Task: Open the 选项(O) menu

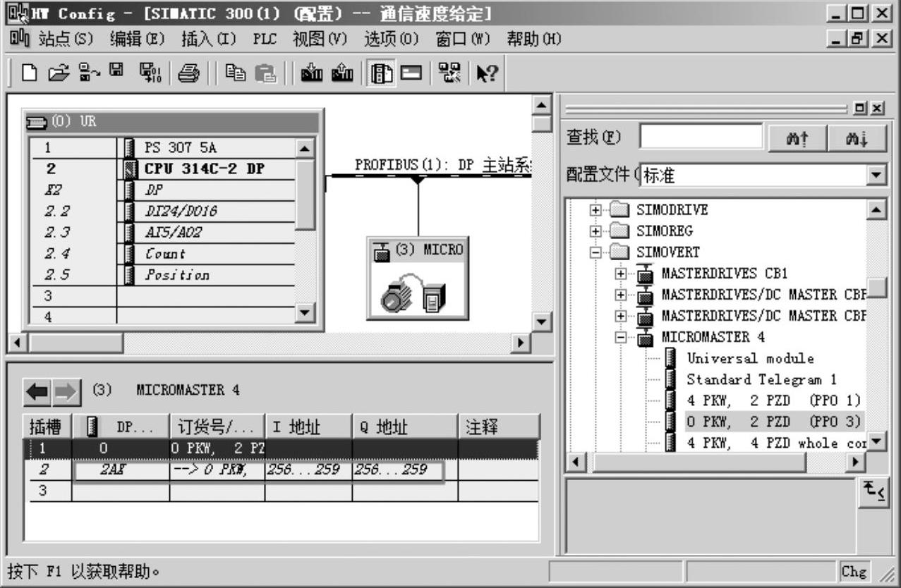Action: coord(392,38)
